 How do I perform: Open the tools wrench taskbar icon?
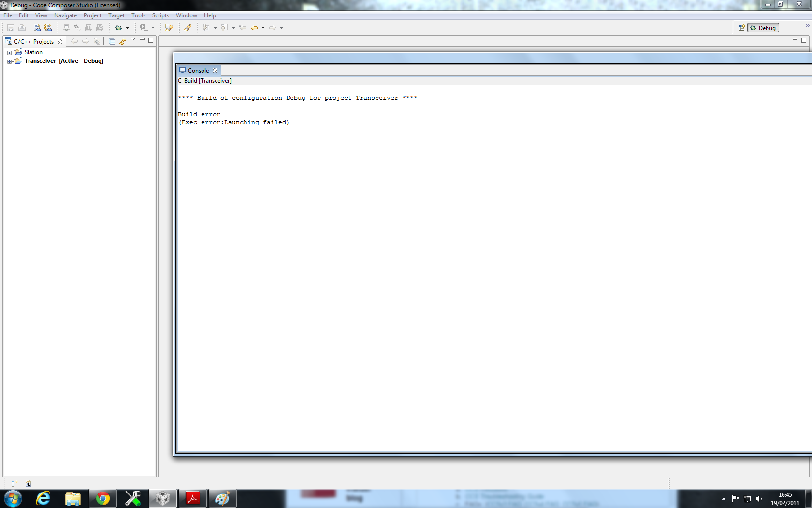point(132,498)
